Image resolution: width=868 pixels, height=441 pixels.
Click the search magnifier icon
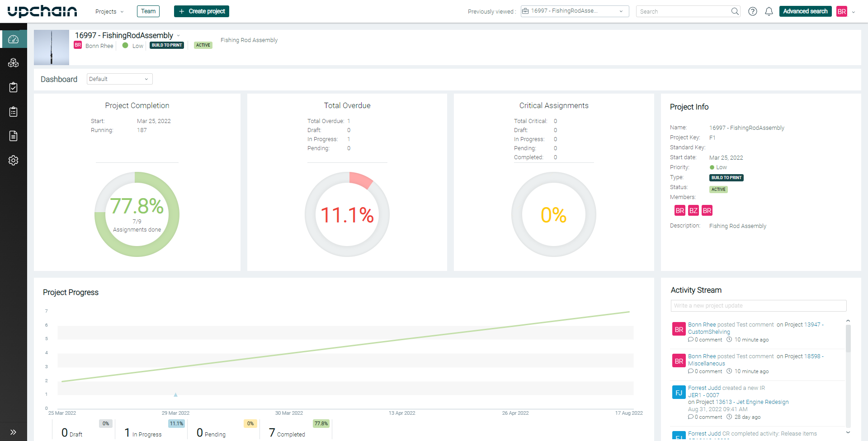tap(735, 11)
